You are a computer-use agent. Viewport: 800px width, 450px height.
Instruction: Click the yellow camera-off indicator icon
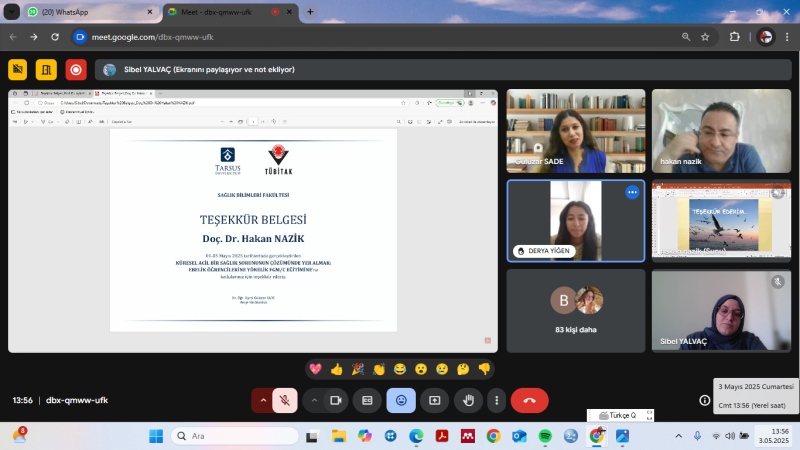pyautogui.click(x=17, y=69)
